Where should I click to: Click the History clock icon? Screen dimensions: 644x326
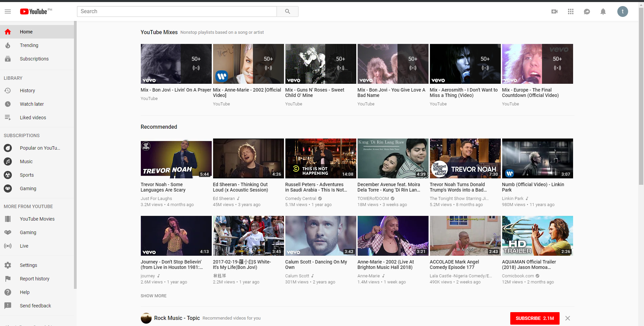pos(8,91)
